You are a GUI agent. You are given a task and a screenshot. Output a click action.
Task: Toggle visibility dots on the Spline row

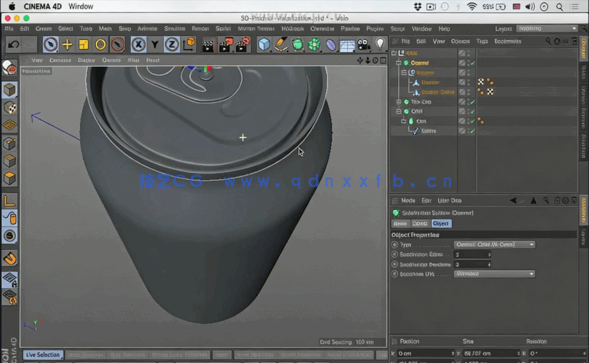[x=468, y=131]
